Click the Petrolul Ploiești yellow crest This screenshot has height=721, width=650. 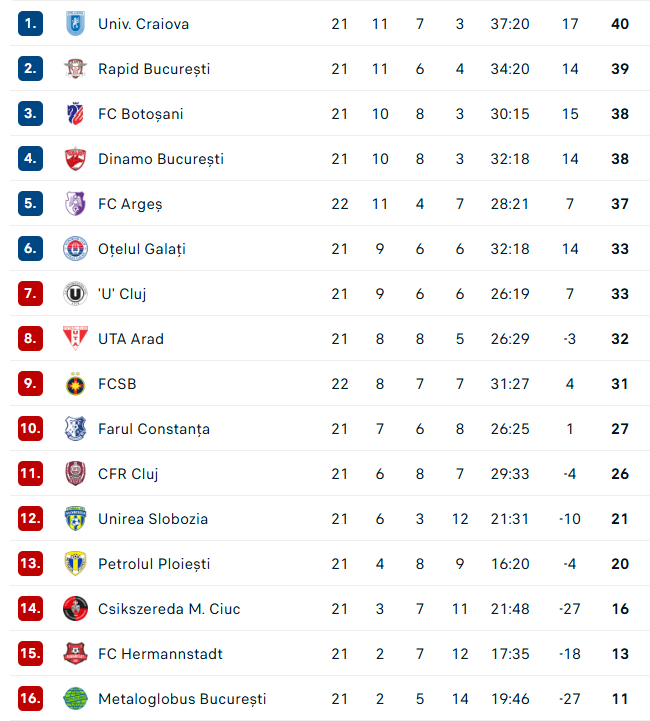click(75, 564)
